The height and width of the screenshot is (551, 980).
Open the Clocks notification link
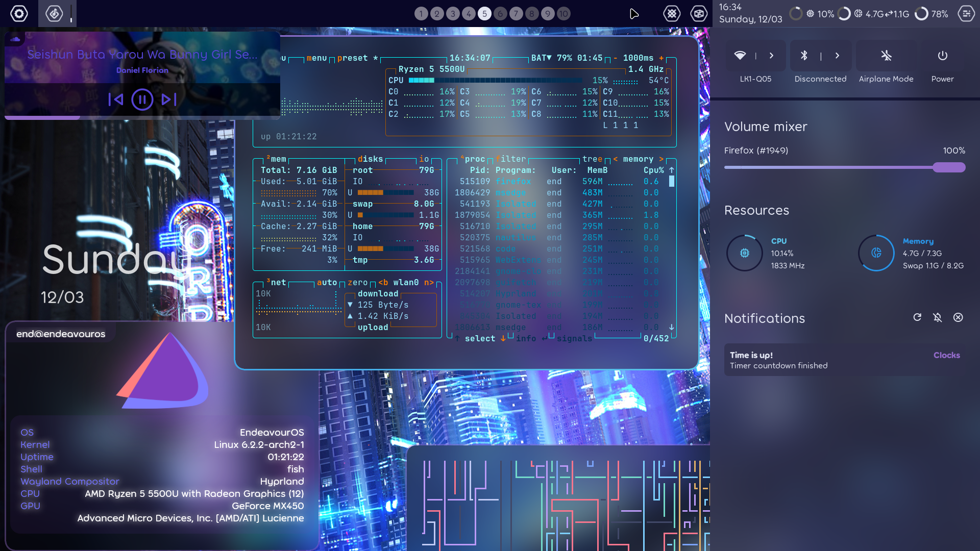point(946,355)
